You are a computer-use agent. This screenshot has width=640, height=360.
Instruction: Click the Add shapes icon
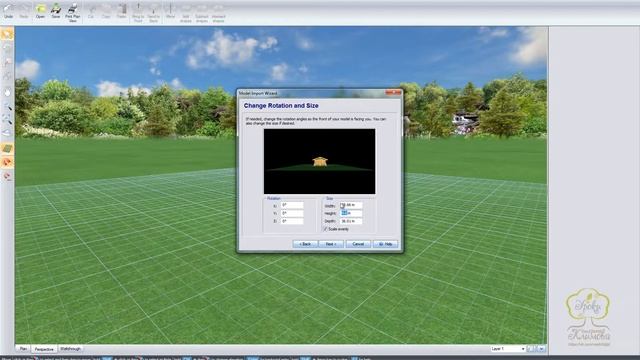pos(186,12)
